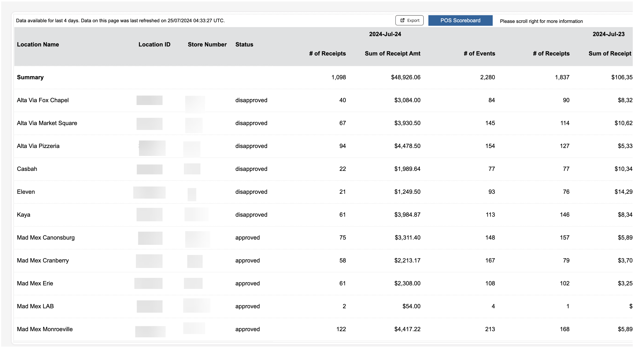Click # of Receipts header under 2024-Jul-23

[551, 54]
